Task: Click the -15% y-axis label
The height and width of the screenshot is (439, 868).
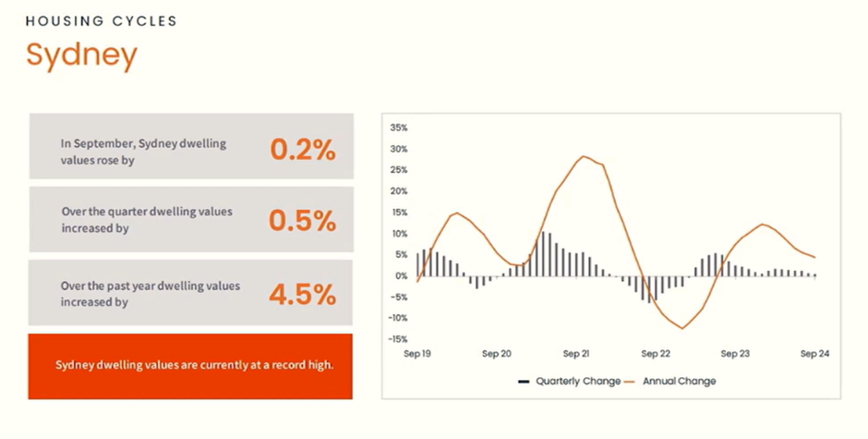Action: [x=398, y=338]
